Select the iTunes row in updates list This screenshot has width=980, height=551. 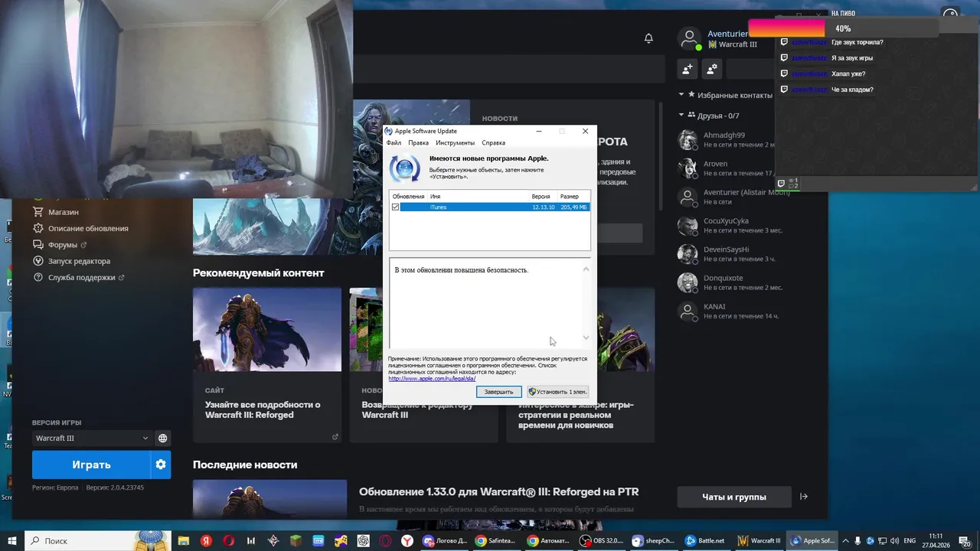click(x=490, y=207)
